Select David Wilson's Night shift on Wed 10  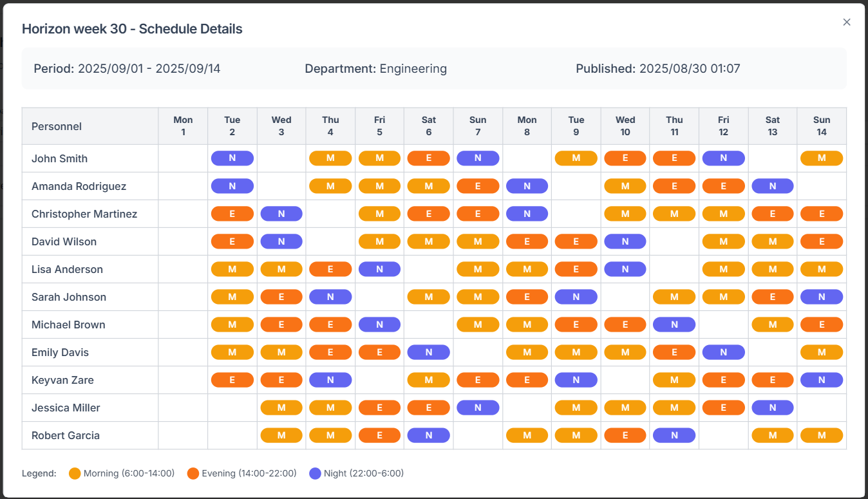click(x=625, y=241)
